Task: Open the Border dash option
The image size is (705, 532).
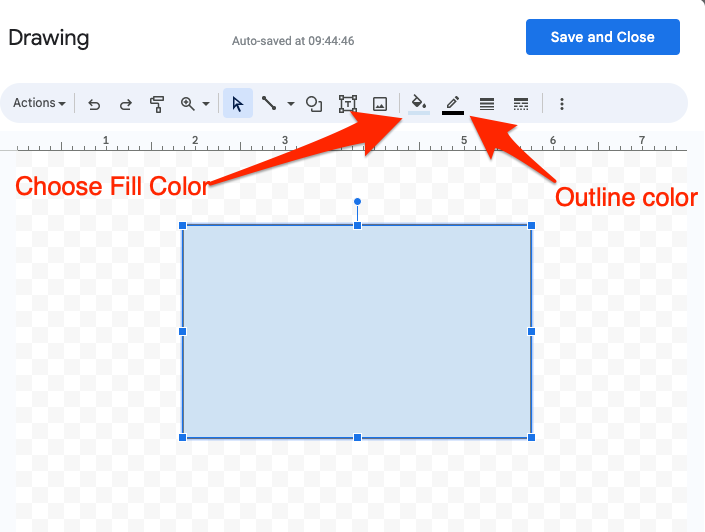Action: pyautogui.click(x=521, y=104)
